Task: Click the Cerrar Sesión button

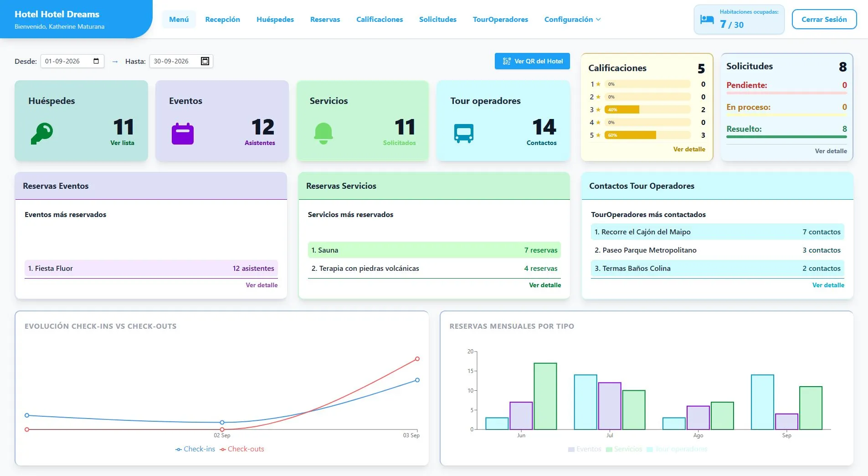Action: point(824,20)
